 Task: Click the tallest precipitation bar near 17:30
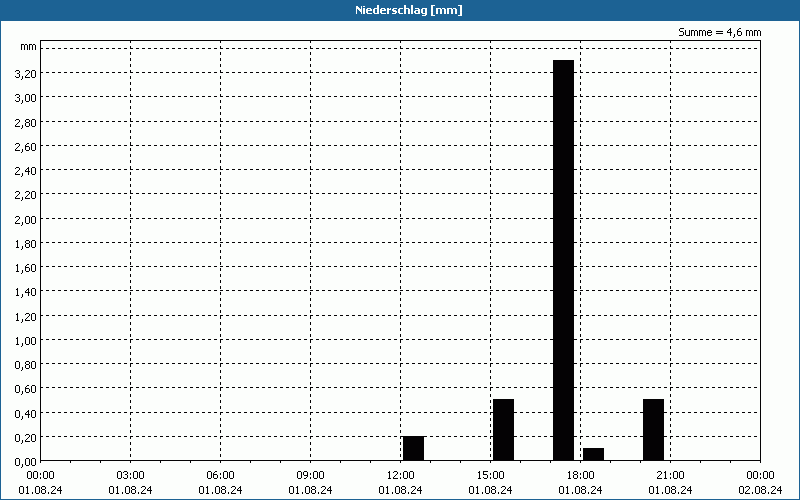[563, 260]
